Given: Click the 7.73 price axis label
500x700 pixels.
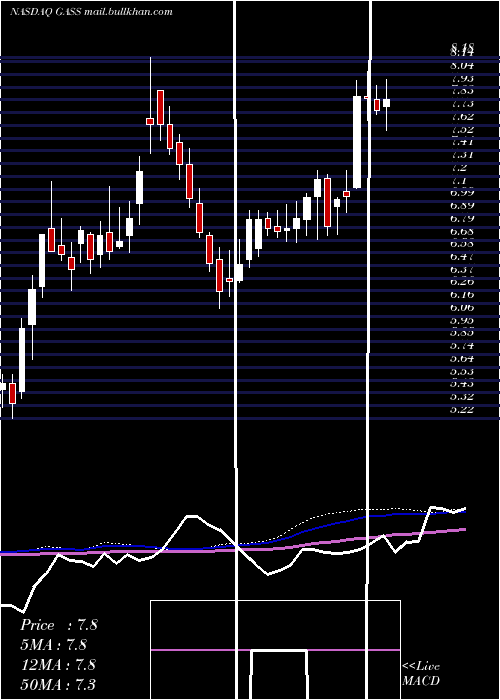Looking at the screenshot, I should [x=462, y=104].
